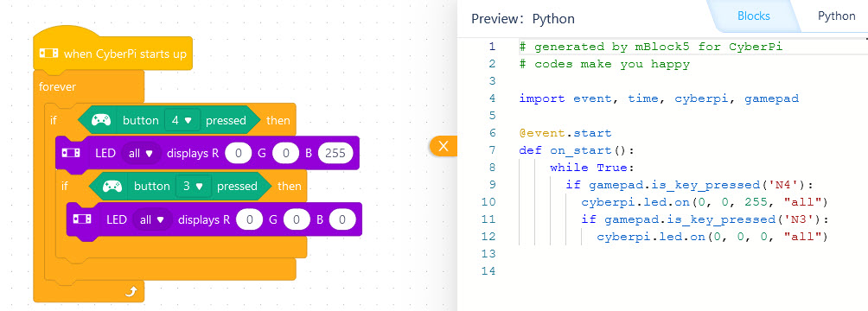The image size is (868, 311).
Task: Click CyberPi icon in B 255 LED block
Action: 72,153
